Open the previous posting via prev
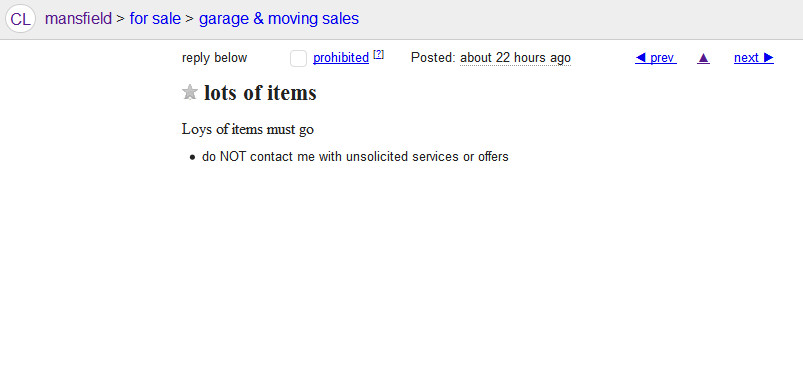 coord(656,58)
